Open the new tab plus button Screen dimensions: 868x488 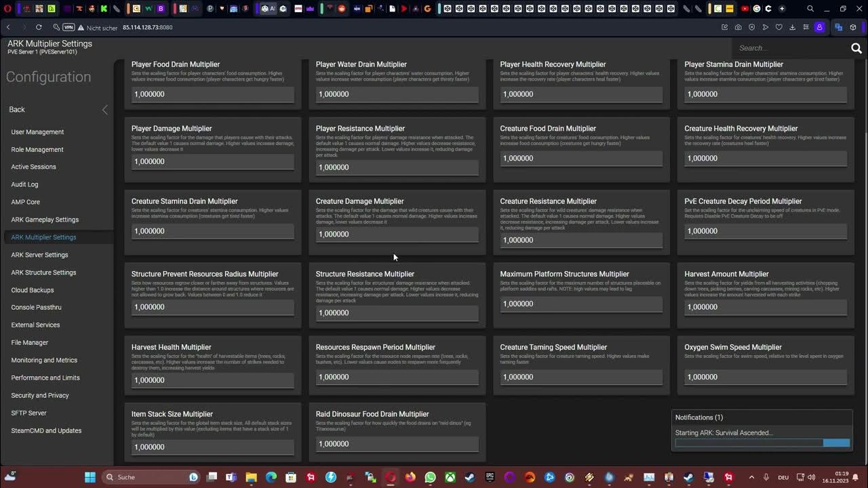782,9
